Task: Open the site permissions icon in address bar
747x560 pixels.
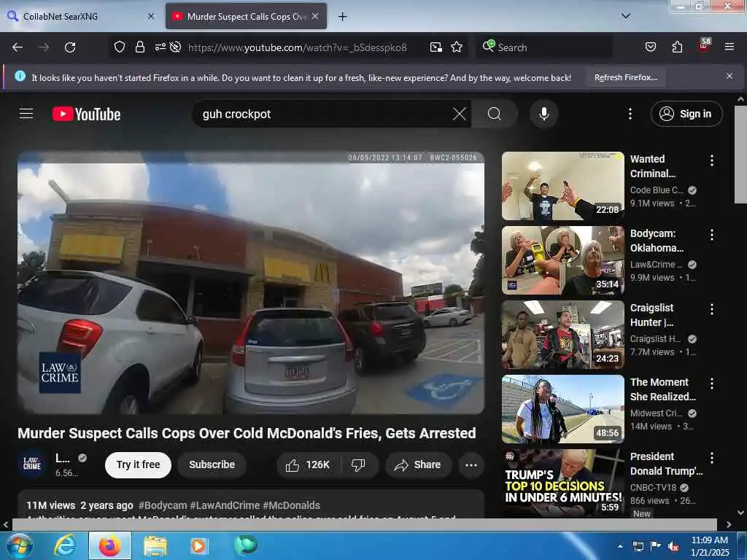Action: [x=160, y=47]
